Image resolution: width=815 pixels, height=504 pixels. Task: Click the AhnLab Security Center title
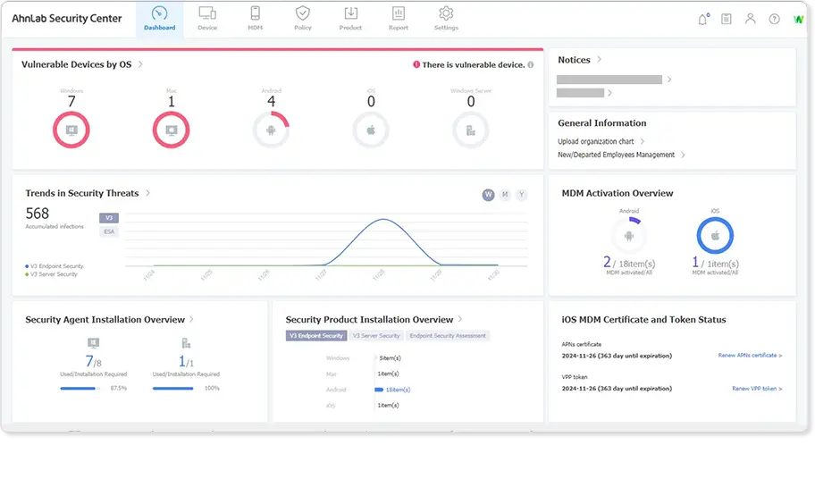click(66, 19)
